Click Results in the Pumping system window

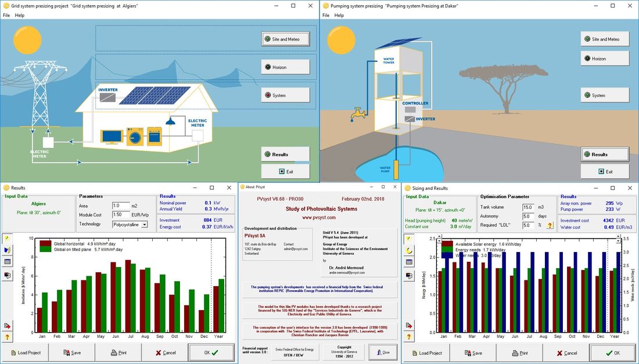605,154
